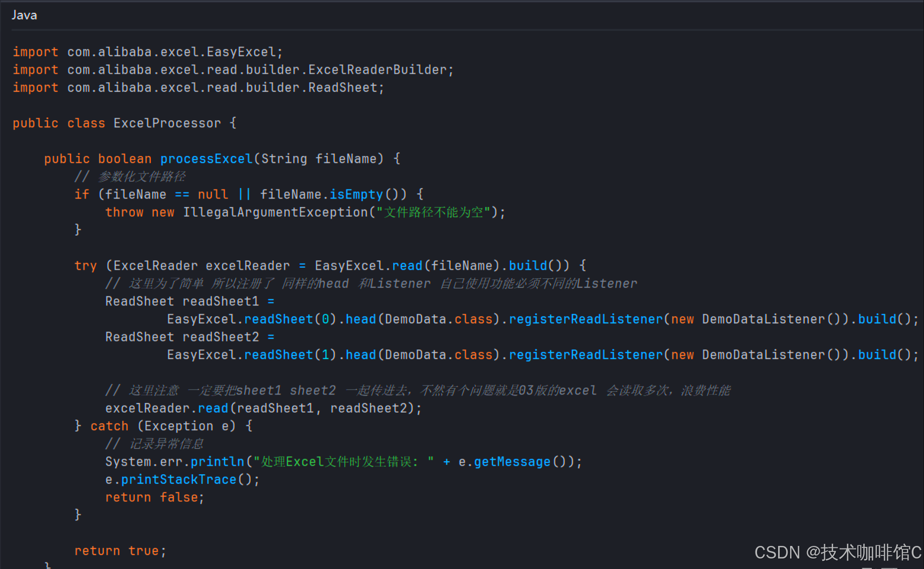924x569 pixels.
Task: Select the ReadSheet import line
Action: pyautogui.click(x=198, y=88)
